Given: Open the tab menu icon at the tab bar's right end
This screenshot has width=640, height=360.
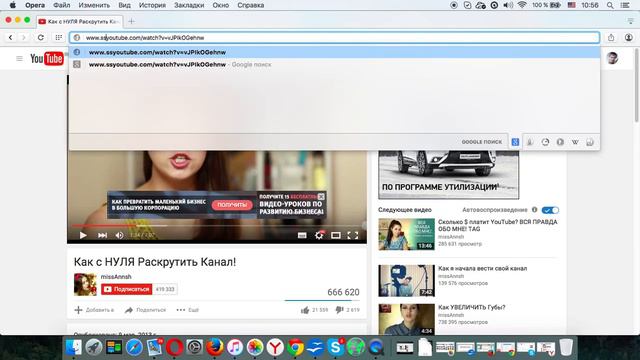Looking at the screenshot, I should coord(631,21).
